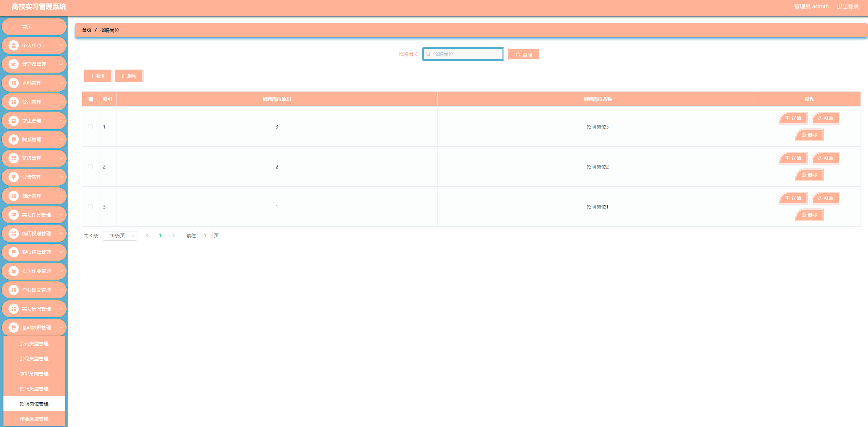Expand the 老师管理 menu chevron
This screenshot has height=427, width=868.
point(61,83)
